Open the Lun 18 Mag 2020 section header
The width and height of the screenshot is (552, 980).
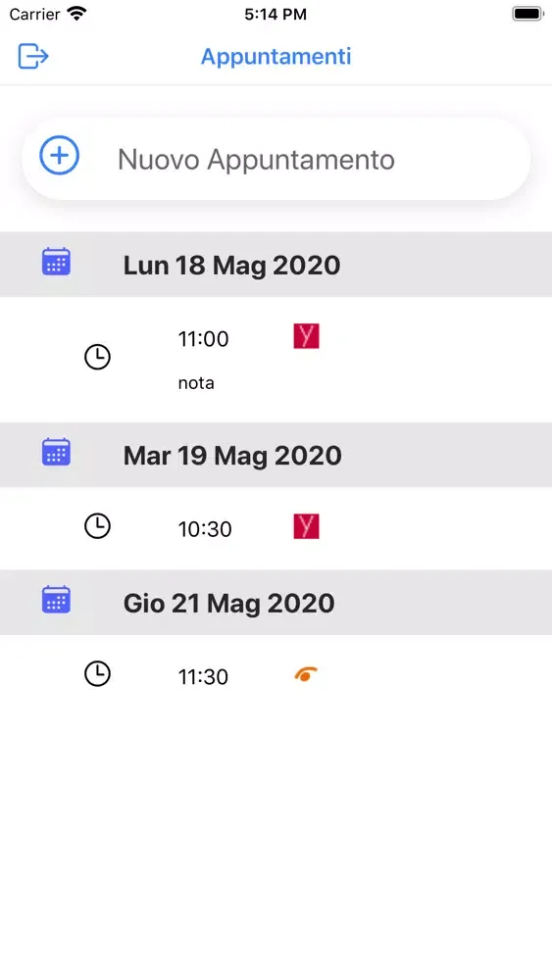pos(276,265)
